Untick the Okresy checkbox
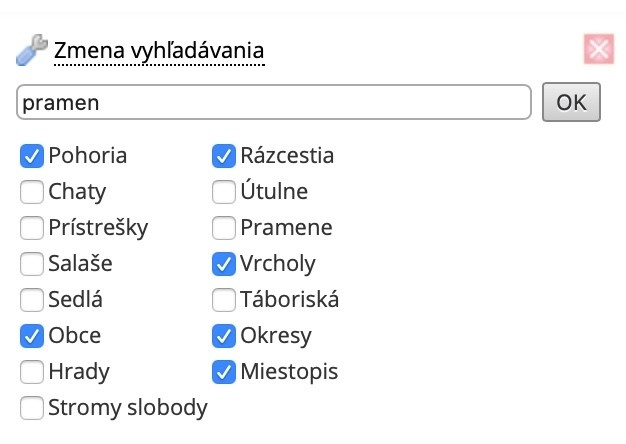 (x=224, y=336)
